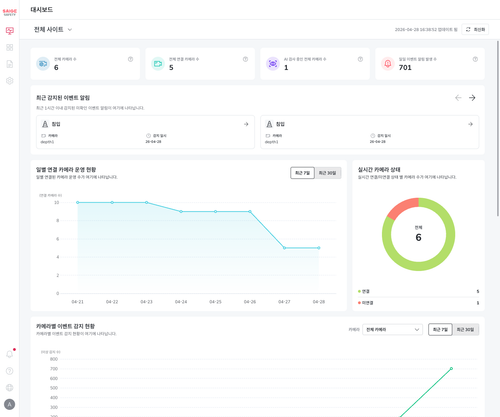Select 최근 7일 on daily camera operation chart
The width and height of the screenshot is (500, 417).
[302, 173]
